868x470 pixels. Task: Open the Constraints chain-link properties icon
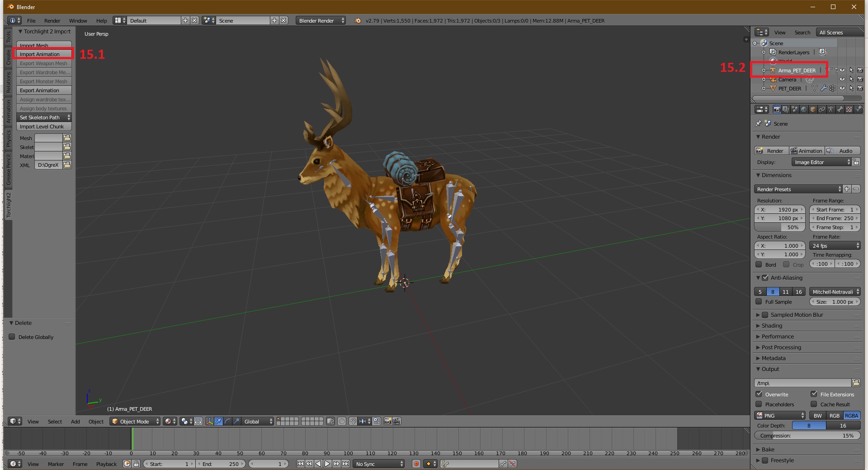click(821, 109)
